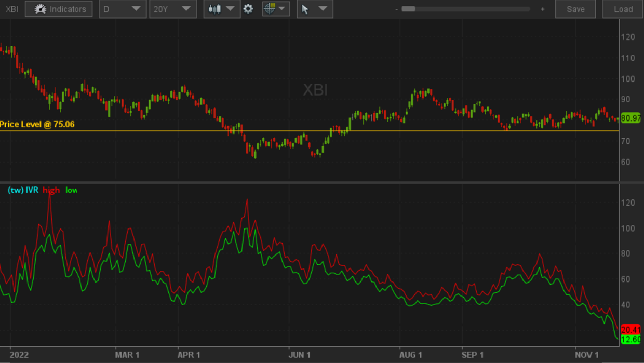This screenshot has height=363, width=644.
Task: Open the 20Y range dropdown
Action: 172,9
